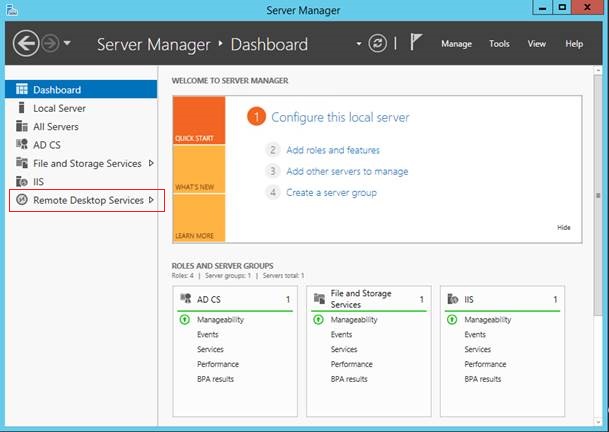Expand Remote Desktop Services arrow
Viewport: 609px width, 432px height.
coord(151,200)
